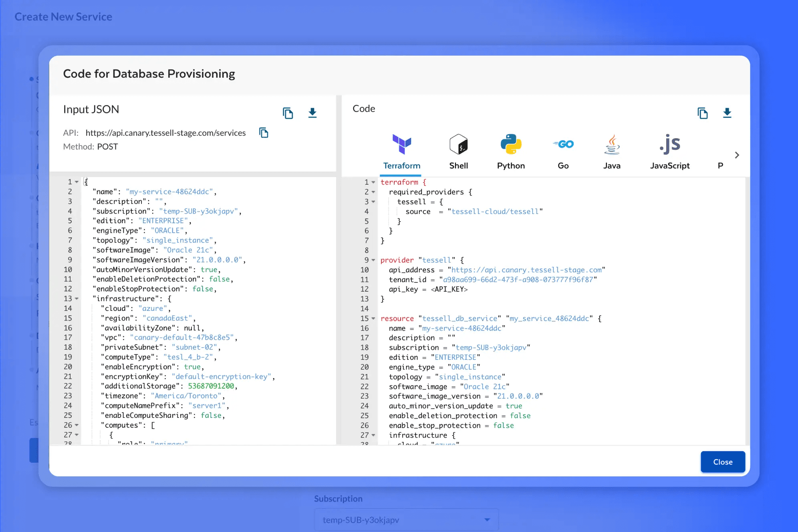The width and height of the screenshot is (798, 532).
Task: Collapse the root JSON object on line 1
Action: pyautogui.click(x=77, y=182)
